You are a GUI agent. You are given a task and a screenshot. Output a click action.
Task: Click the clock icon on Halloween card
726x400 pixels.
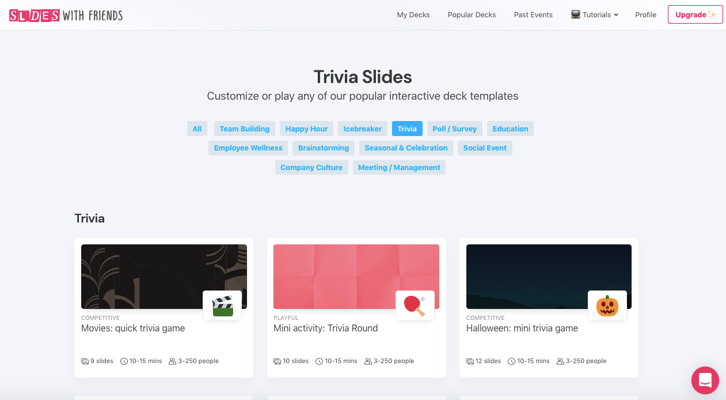coord(511,361)
